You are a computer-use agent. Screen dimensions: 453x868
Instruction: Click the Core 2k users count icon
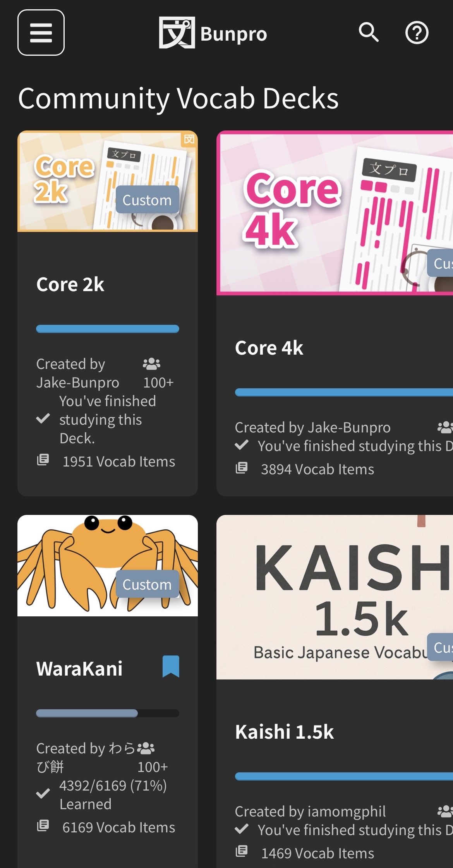tap(151, 364)
